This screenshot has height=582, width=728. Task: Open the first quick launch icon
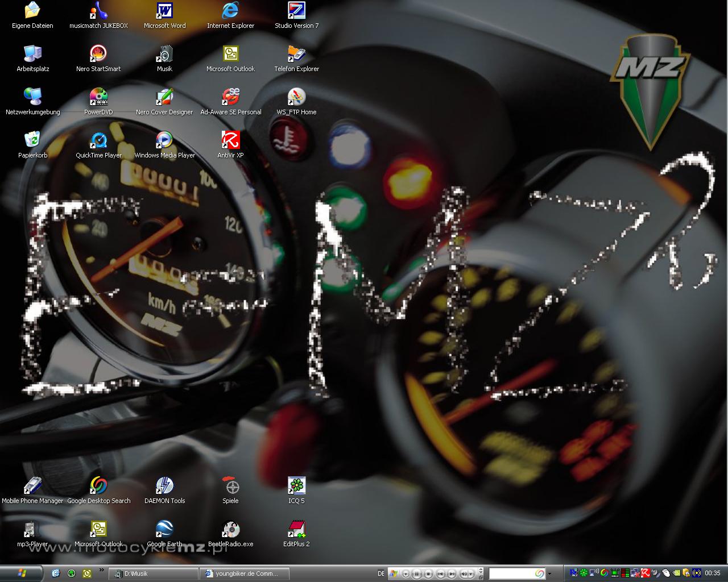tap(55, 573)
